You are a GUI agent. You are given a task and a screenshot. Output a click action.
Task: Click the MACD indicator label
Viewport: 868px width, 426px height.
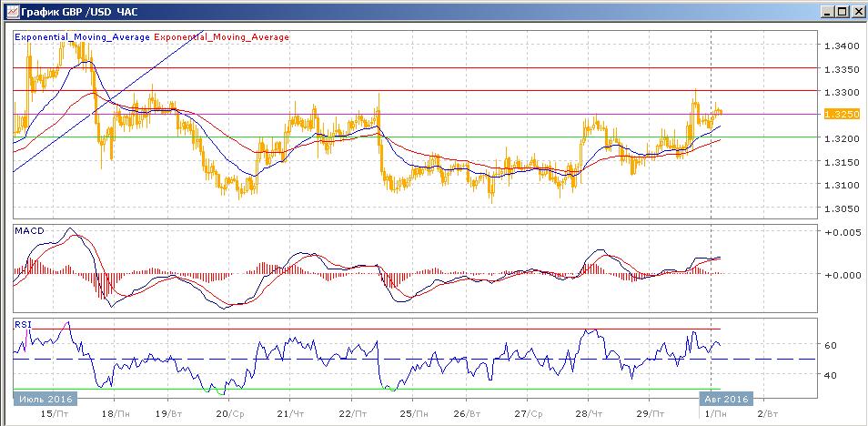click(x=29, y=232)
